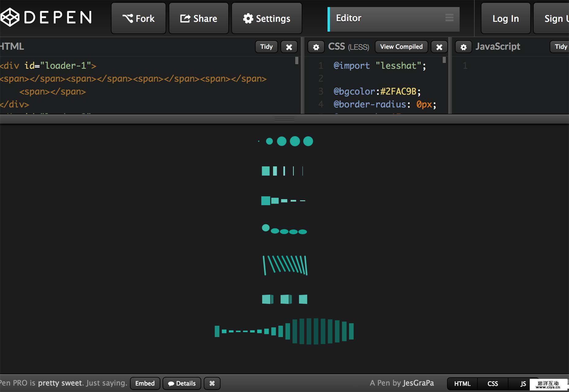
Task: Close the HTML editor panel
Action: click(289, 47)
